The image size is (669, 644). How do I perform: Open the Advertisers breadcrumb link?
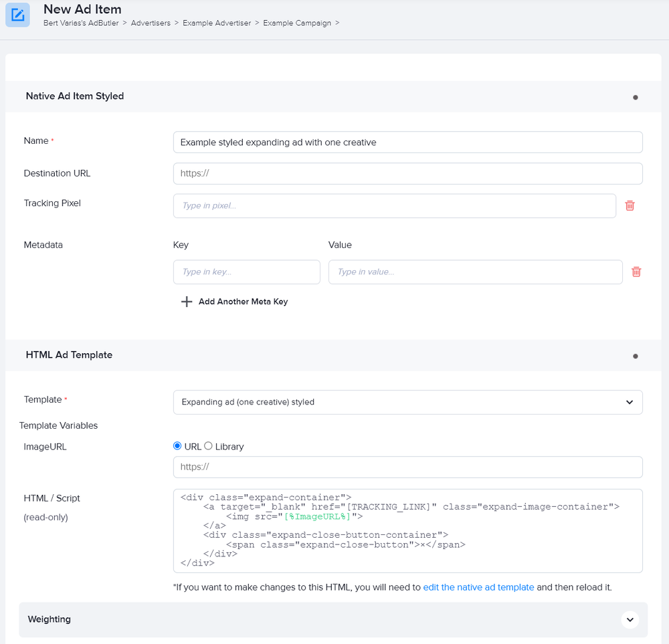pos(151,23)
